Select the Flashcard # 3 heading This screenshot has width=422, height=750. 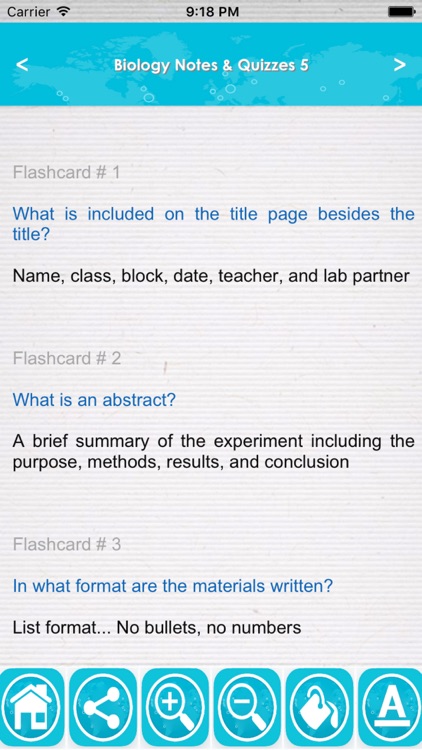pyautogui.click(x=67, y=544)
